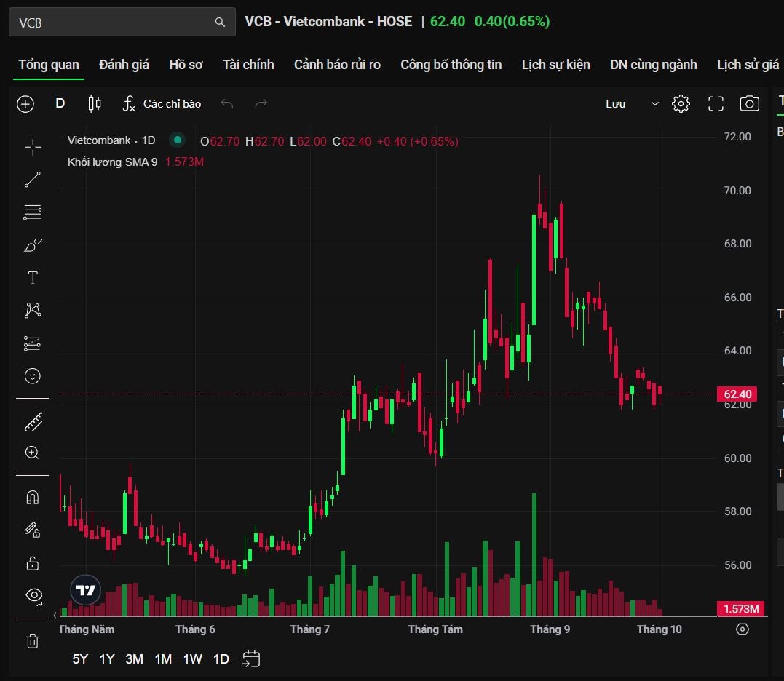Open the Các chỉ báo indicators menu
784x681 pixels.
coord(162,104)
